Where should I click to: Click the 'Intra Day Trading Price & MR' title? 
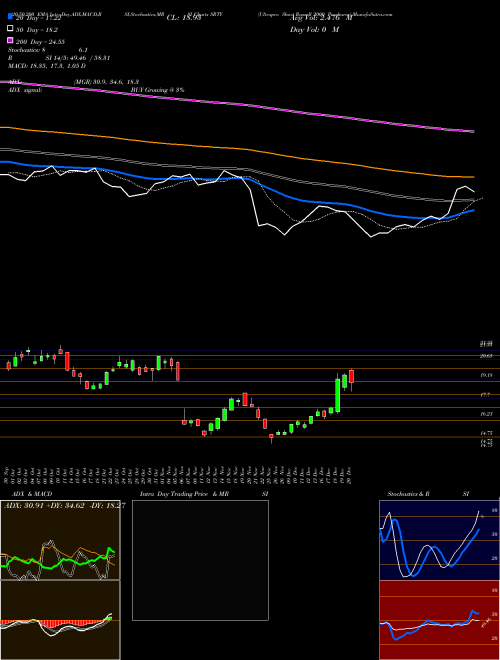184,494
